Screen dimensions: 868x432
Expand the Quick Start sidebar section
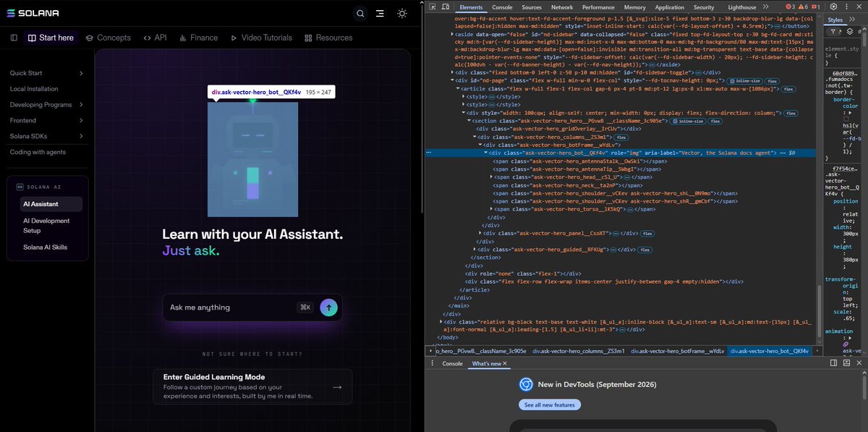point(81,73)
